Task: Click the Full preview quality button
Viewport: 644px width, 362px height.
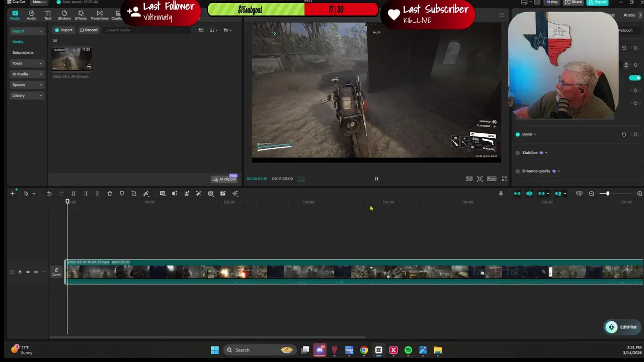Action: 469,178
